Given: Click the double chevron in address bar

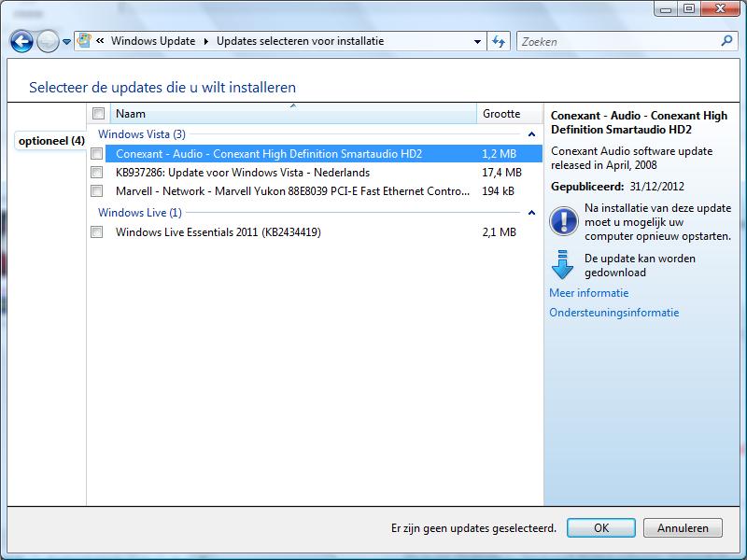Looking at the screenshot, I should [100, 41].
